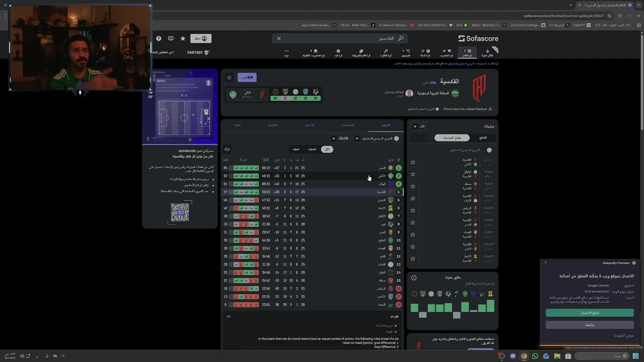The width and height of the screenshot is (644, 362).
Task: Collapse the rules section with the chevron
Action: pos(228,317)
